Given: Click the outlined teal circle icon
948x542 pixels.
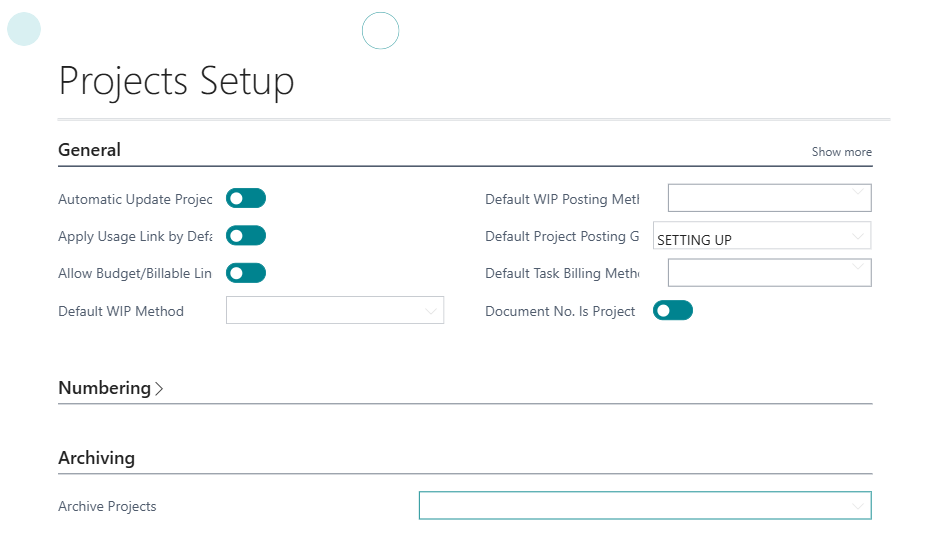Looking at the screenshot, I should [x=380, y=31].
